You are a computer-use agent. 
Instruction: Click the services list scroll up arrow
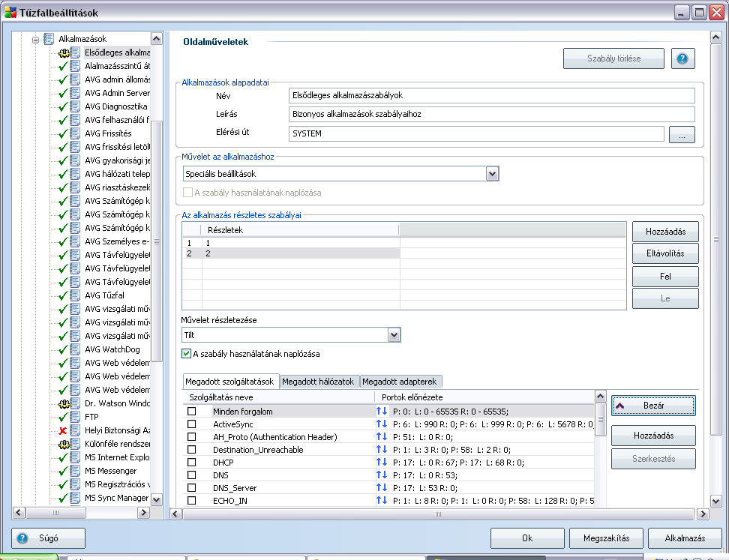click(x=600, y=397)
